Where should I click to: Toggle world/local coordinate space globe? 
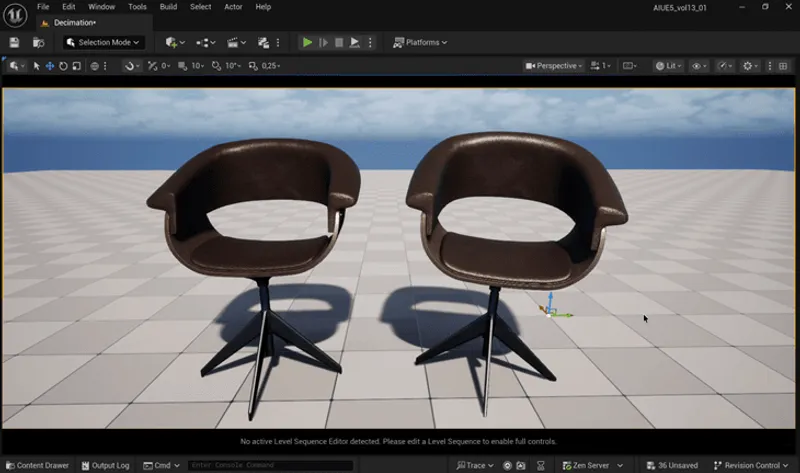(96, 66)
